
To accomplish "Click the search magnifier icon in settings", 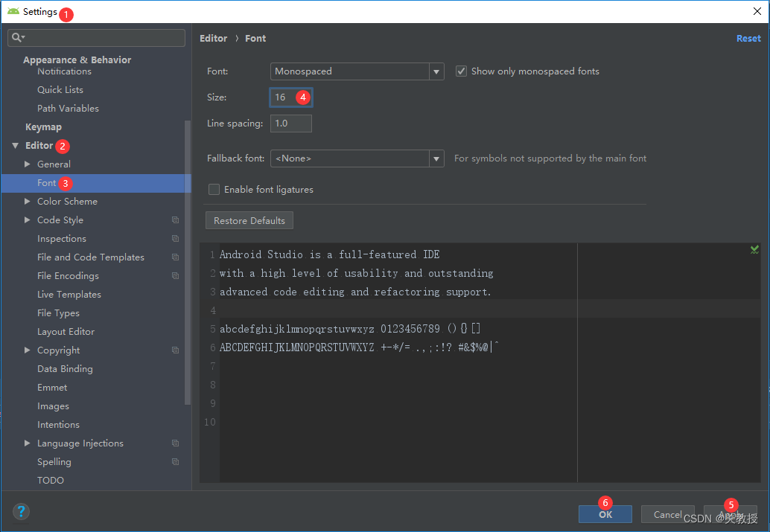I will 17,38.
